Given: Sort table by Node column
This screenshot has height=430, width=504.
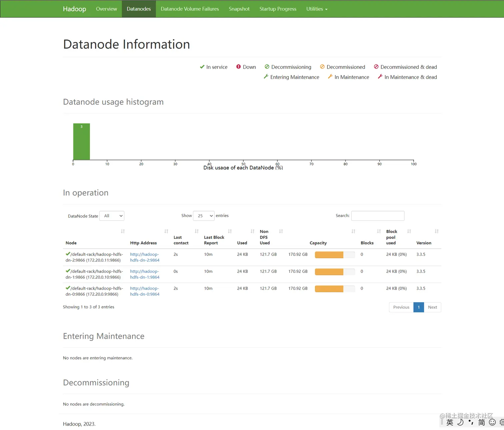Looking at the screenshot, I should click(95, 237).
